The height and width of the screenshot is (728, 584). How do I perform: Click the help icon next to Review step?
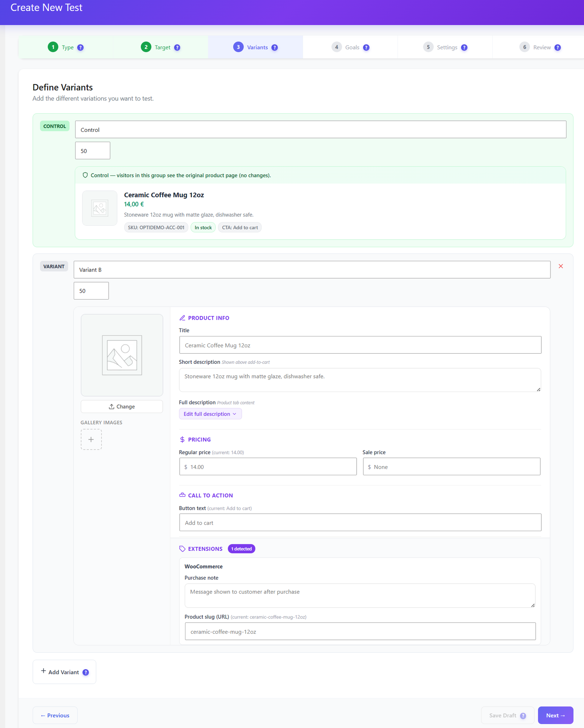(x=558, y=47)
